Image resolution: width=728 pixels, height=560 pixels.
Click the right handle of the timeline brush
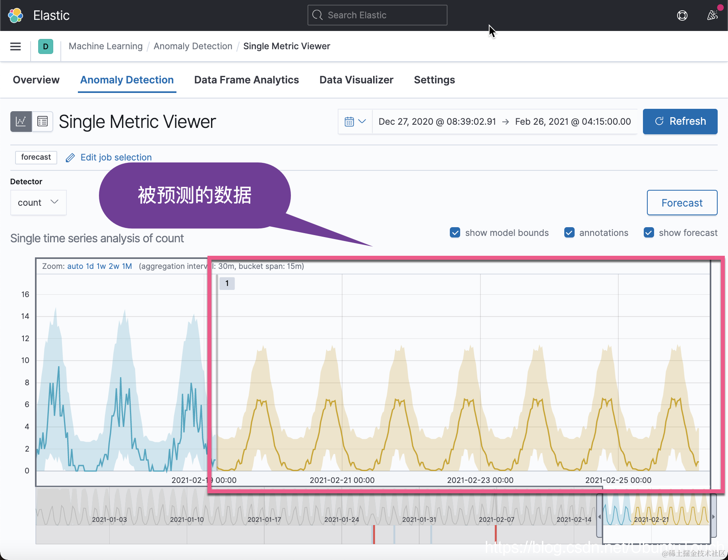click(x=714, y=516)
